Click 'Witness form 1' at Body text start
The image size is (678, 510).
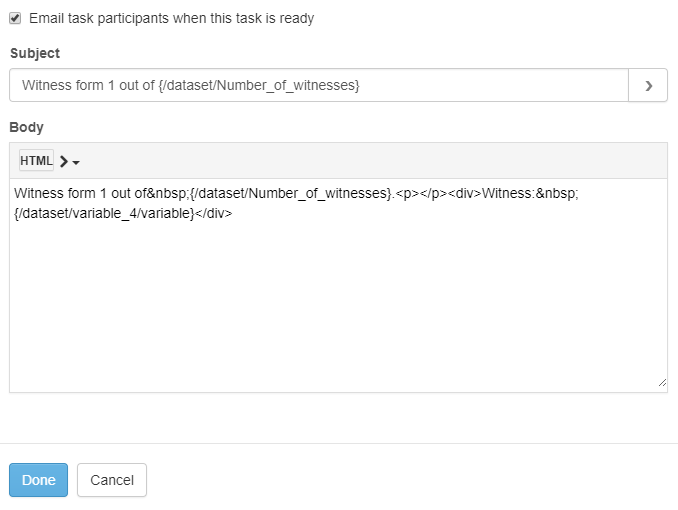(60, 193)
